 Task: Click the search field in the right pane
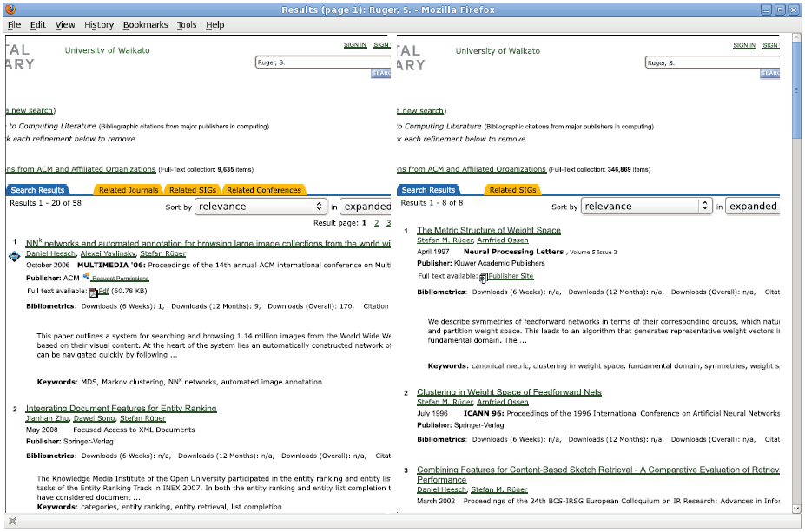tap(713, 62)
